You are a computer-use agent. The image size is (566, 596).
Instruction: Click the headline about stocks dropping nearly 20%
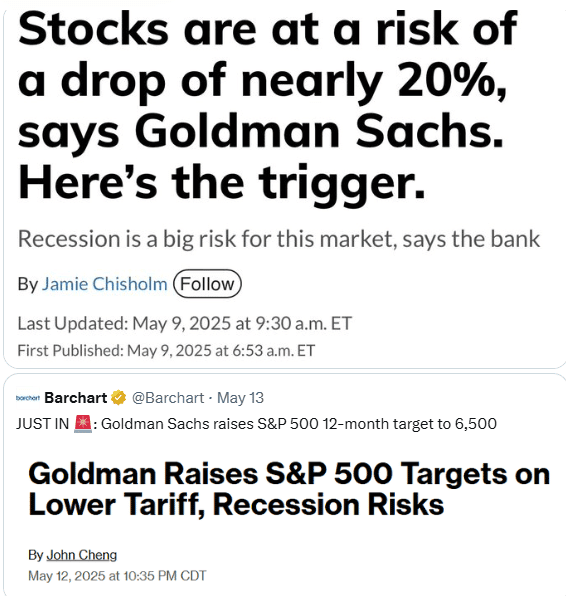[x=268, y=105]
